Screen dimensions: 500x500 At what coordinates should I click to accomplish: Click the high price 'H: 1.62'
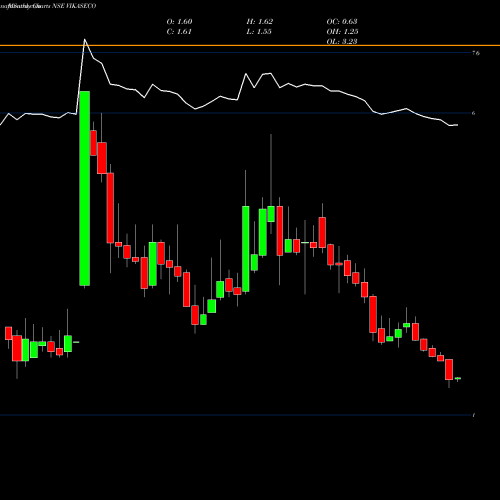(x=260, y=22)
